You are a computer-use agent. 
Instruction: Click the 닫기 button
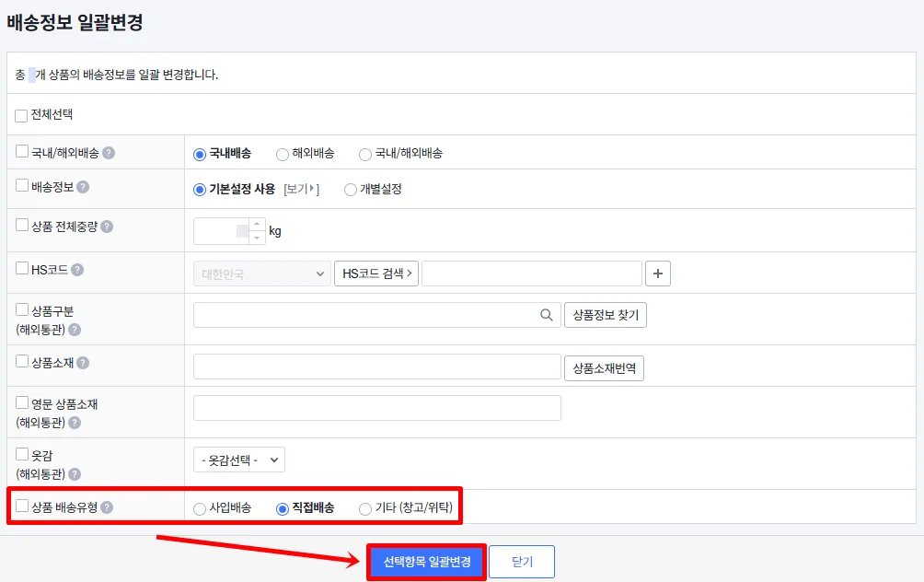(x=522, y=562)
